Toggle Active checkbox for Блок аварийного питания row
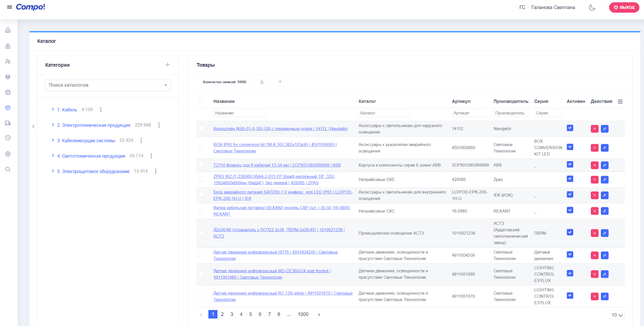Viewport: 644px width, 326px height. [570, 195]
